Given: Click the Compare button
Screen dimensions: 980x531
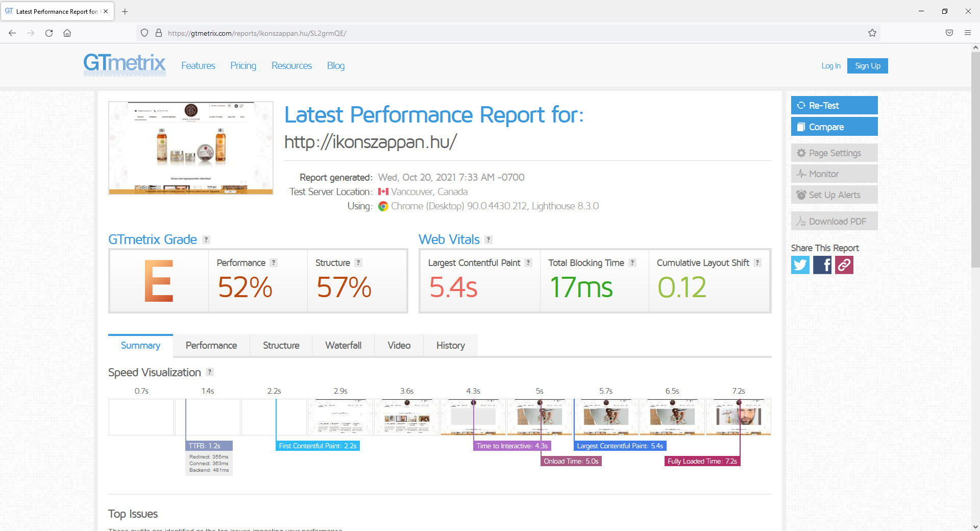Looking at the screenshot, I should point(834,127).
